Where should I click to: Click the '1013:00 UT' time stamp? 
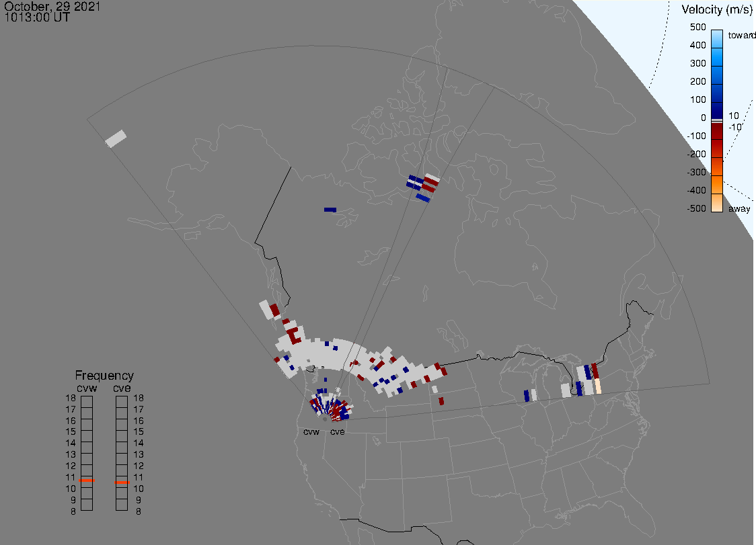point(37,17)
